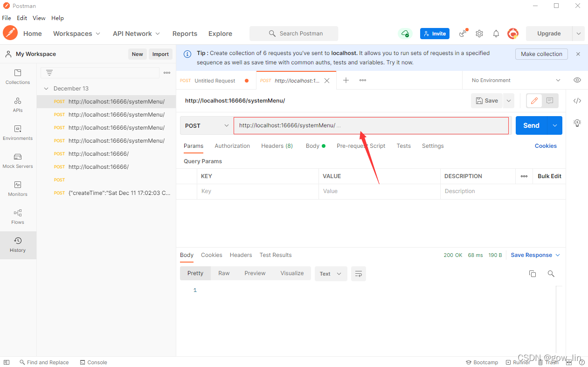Open the POST method dropdown

(x=207, y=125)
